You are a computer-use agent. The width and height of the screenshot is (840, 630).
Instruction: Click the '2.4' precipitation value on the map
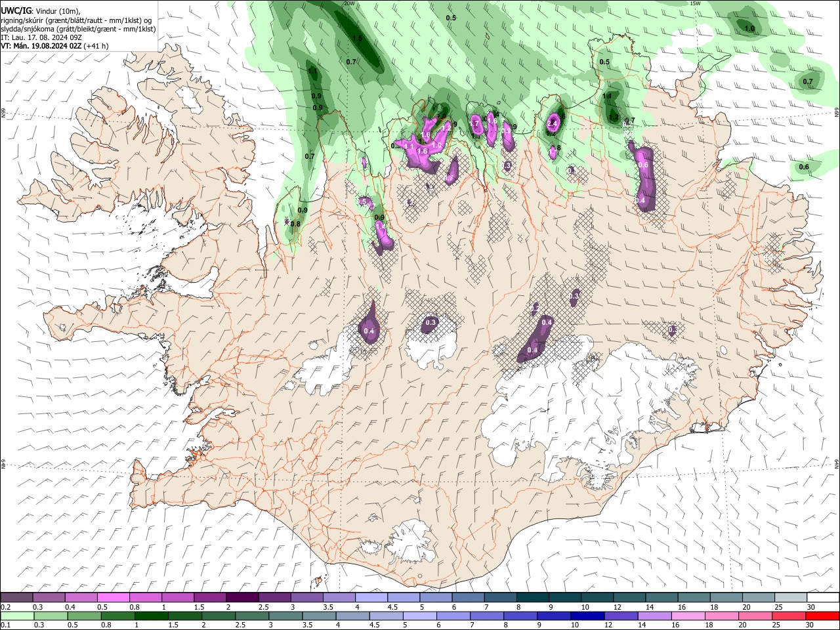tap(552, 123)
